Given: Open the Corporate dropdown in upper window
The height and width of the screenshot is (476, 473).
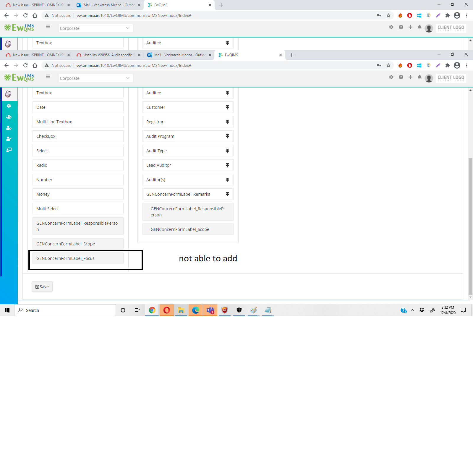Looking at the screenshot, I should coord(96,28).
